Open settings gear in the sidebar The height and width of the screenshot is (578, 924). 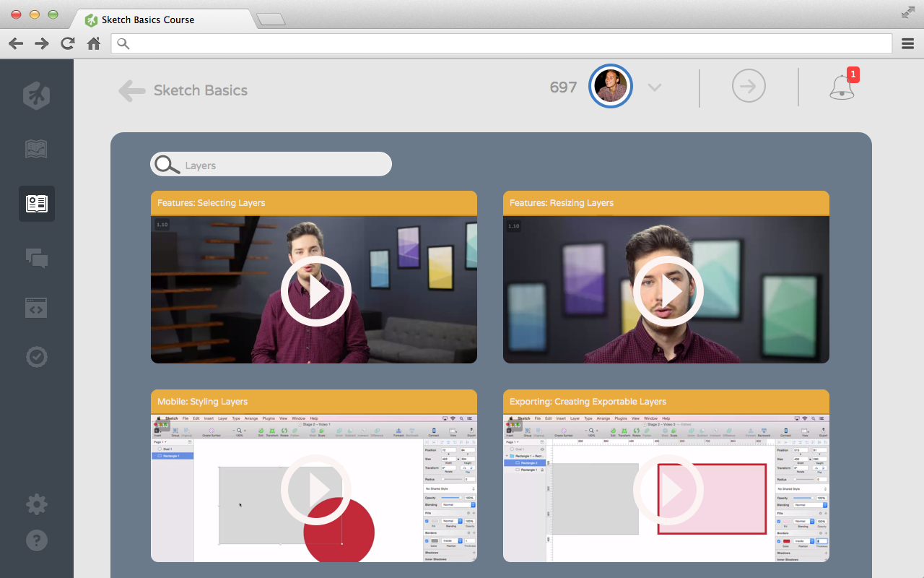[37, 504]
